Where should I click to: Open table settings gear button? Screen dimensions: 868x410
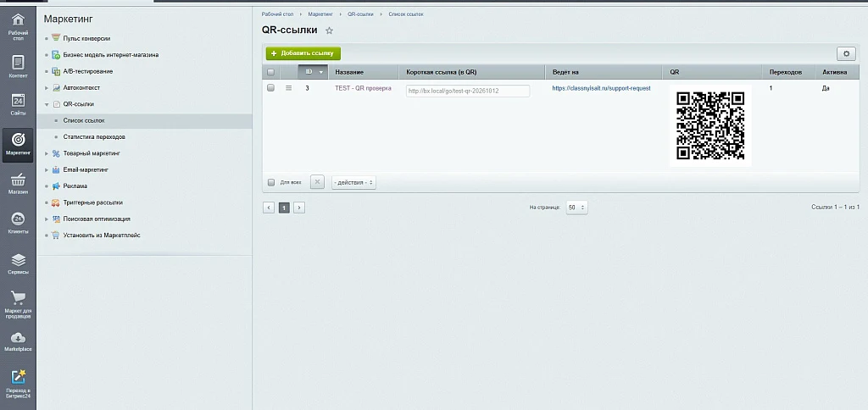[845, 53]
